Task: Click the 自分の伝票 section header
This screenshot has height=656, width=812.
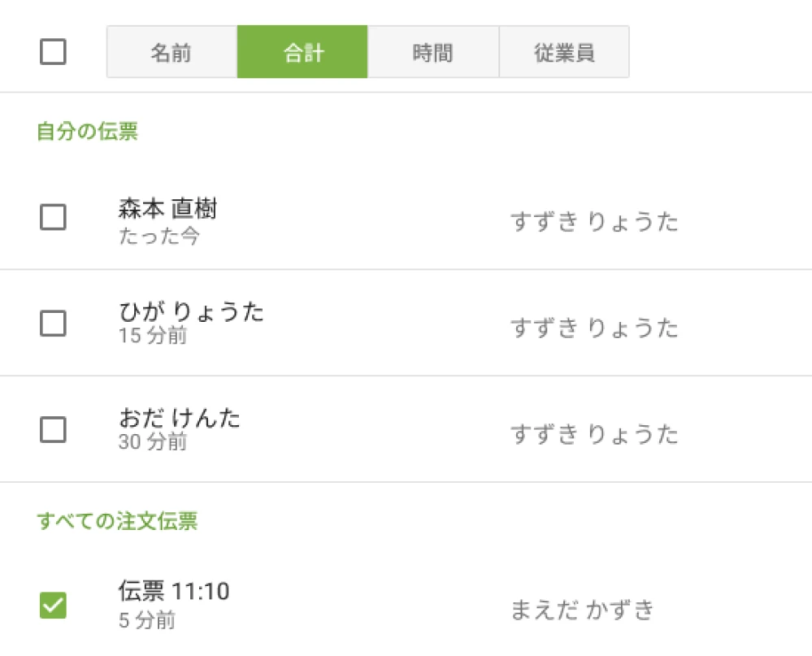Action: [x=85, y=131]
